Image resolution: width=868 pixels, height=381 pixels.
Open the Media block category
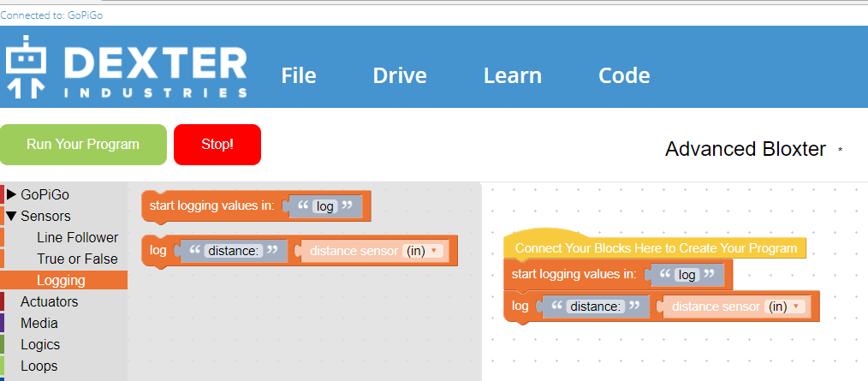pos(39,323)
